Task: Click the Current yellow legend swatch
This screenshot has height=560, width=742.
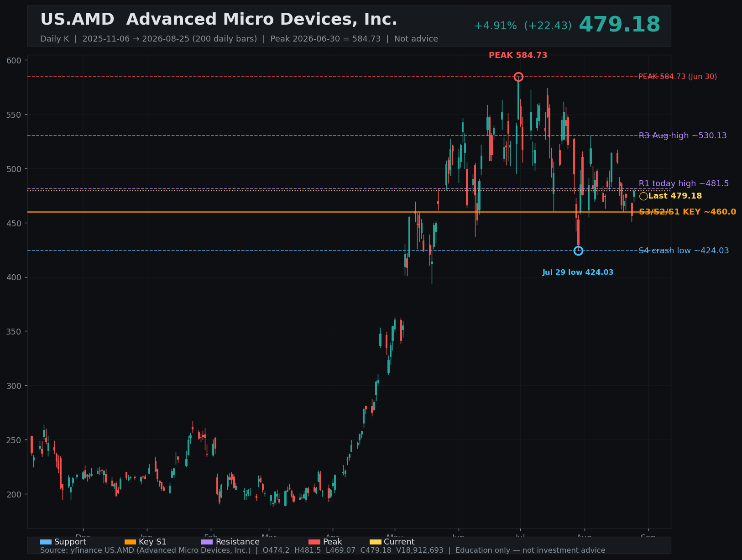Action: pyautogui.click(x=375, y=542)
